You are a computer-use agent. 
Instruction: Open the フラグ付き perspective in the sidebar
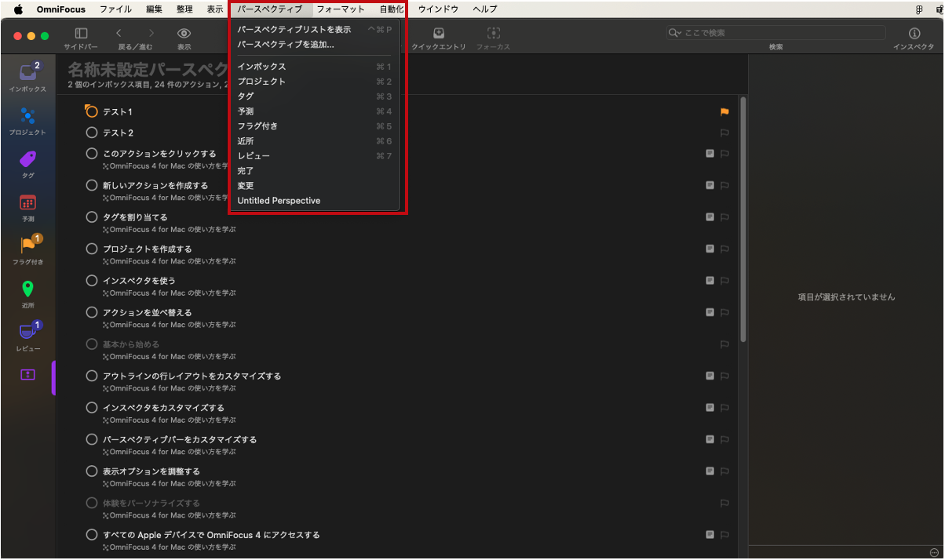(27, 249)
